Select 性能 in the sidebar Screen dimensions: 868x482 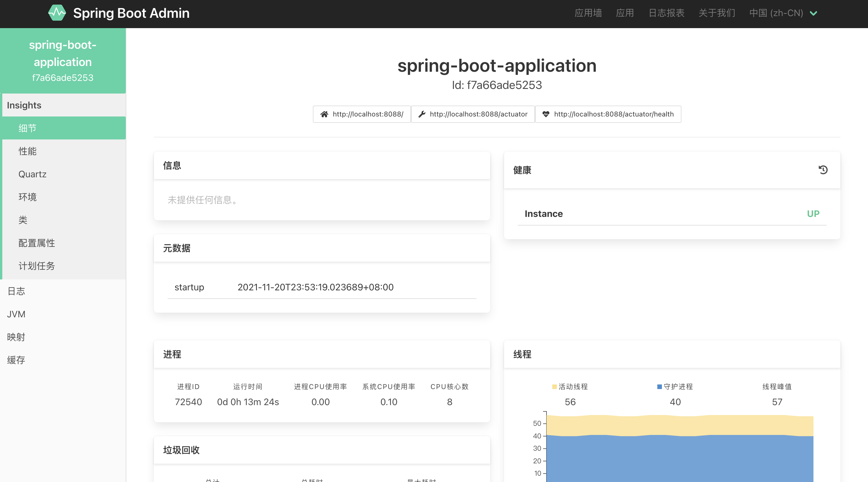27,151
